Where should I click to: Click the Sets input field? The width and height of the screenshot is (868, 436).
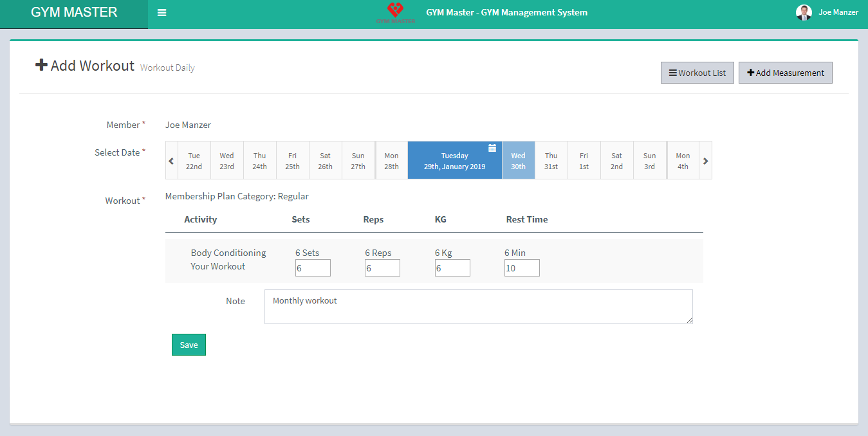pyautogui.click(x=313, y=268)
